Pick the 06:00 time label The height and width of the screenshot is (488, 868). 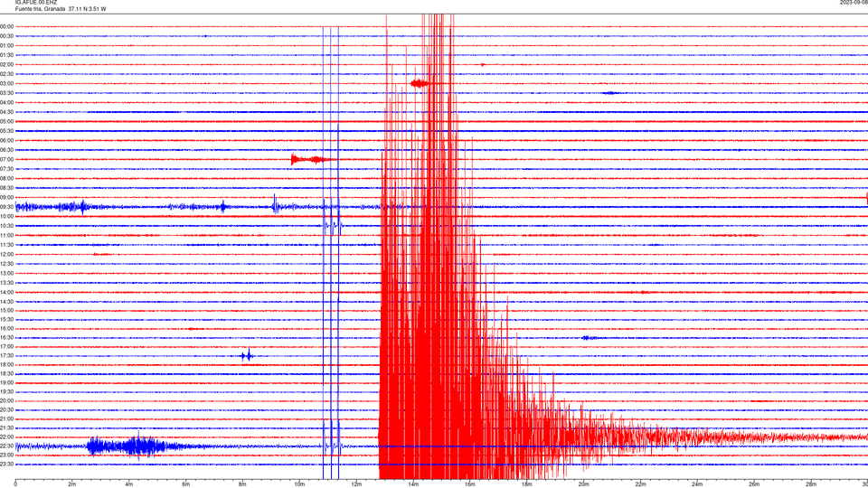click(6, 141)
